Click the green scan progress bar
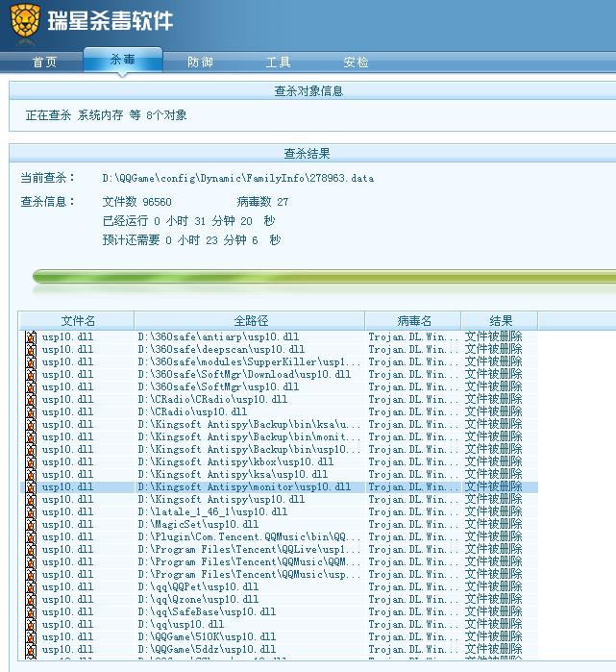Image resolution: width=616 pixels, height=672 pixels. (324, 277)
